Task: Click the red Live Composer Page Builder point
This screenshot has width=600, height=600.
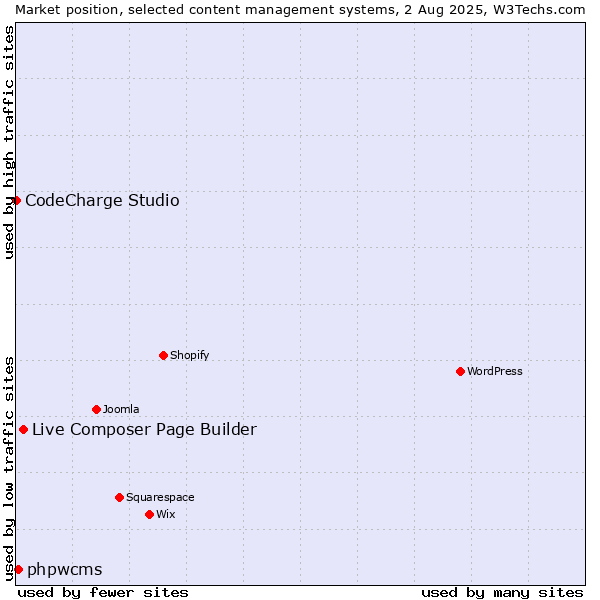Action: pos(23,430)
